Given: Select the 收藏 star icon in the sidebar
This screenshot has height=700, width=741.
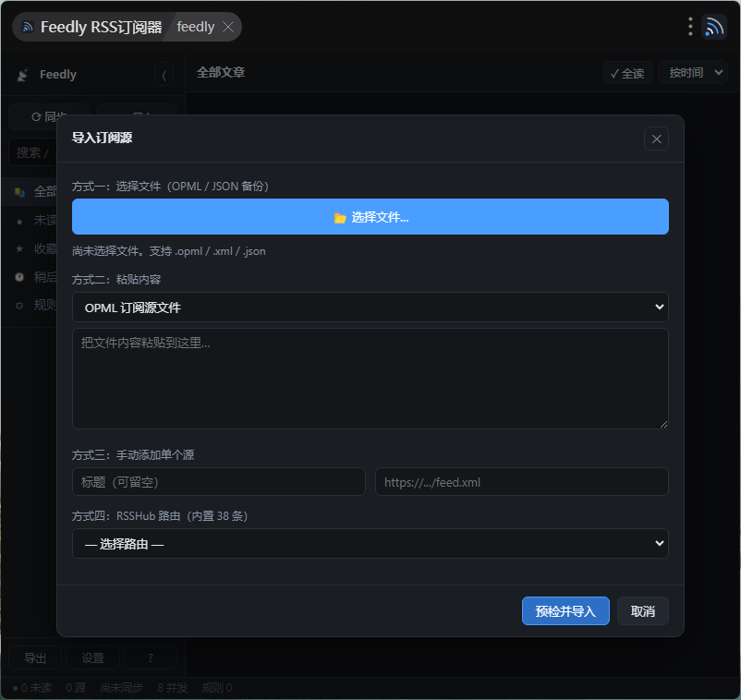Looking at the screenshot, I should 19,248.
